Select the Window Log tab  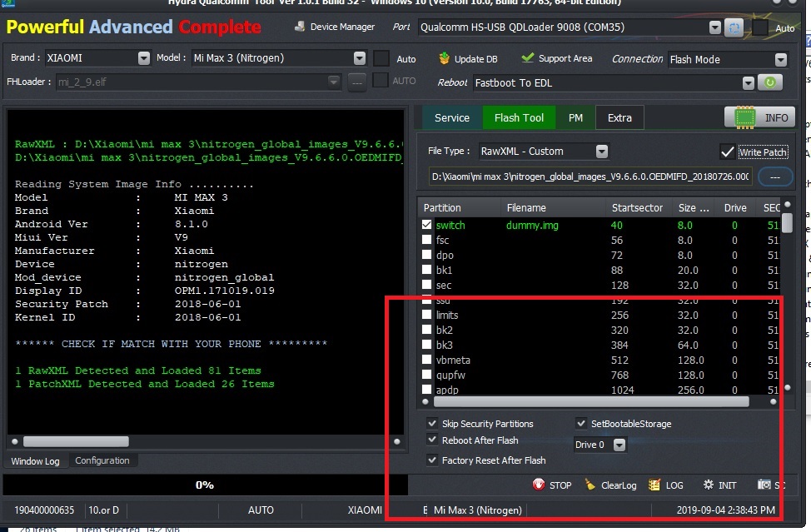35,460
